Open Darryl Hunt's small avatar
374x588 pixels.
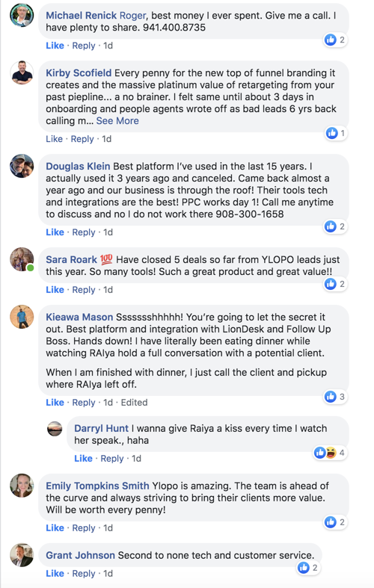coord(55,428)
